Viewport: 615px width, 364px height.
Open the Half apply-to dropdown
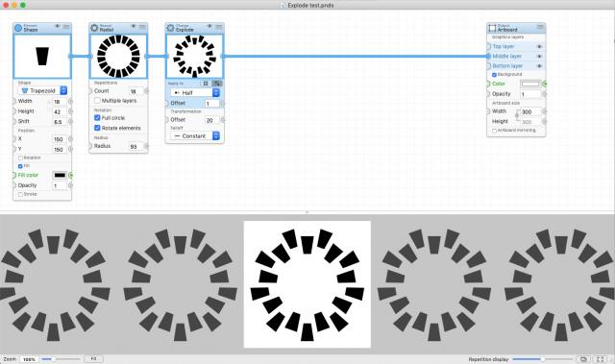click(195, 92)
